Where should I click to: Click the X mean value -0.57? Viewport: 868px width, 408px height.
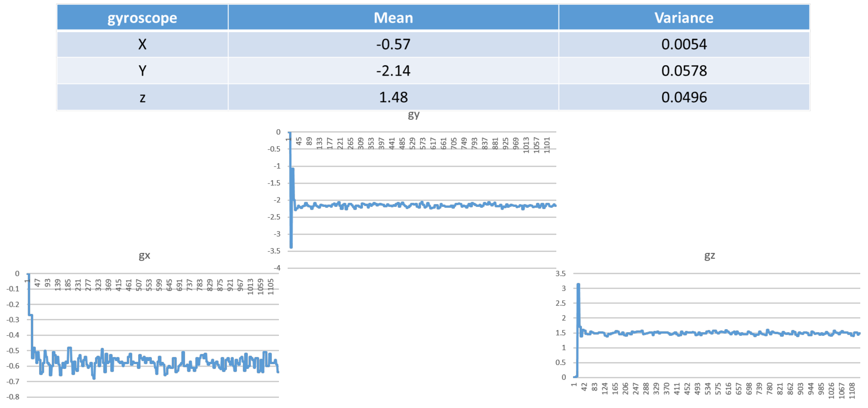pos(393,44)
